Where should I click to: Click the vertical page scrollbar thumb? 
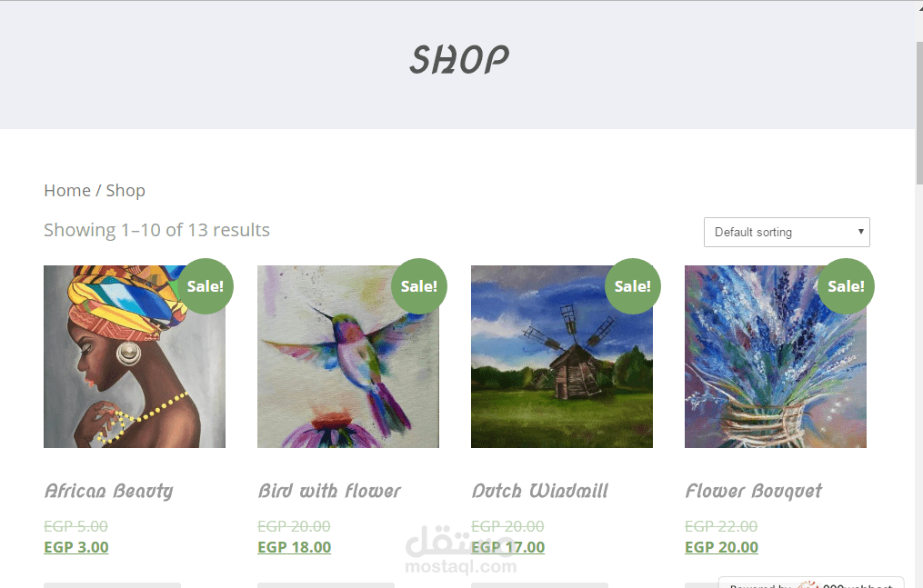tap(919, 113)
